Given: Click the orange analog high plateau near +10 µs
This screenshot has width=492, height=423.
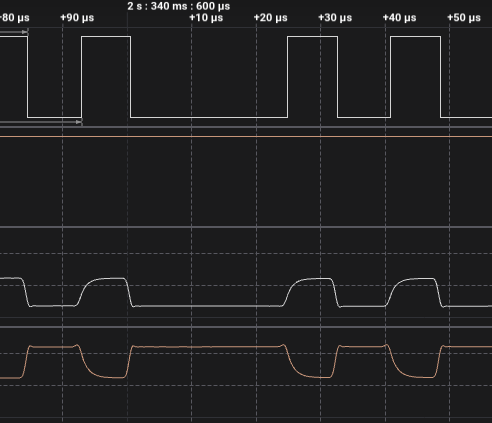Looking at the screenshot, I should 207,347.
